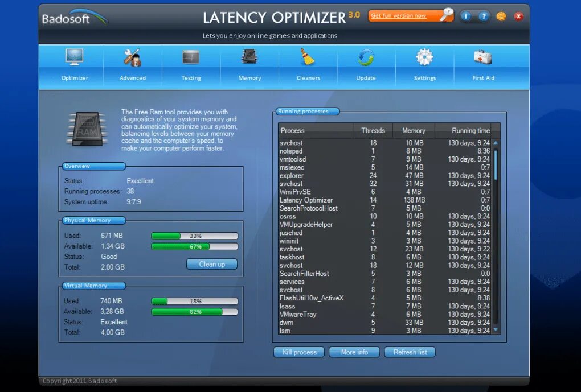Select the lsass process row

384,306
